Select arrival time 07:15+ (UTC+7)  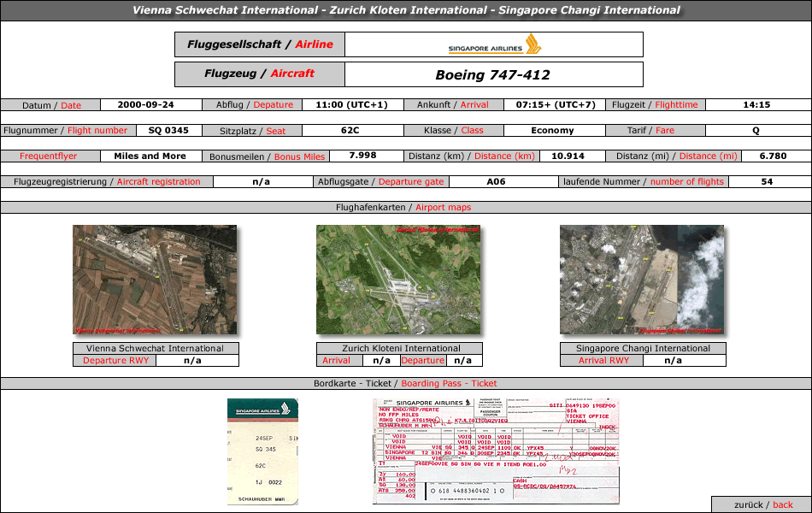pyautogui.click(x=556, y=104)
